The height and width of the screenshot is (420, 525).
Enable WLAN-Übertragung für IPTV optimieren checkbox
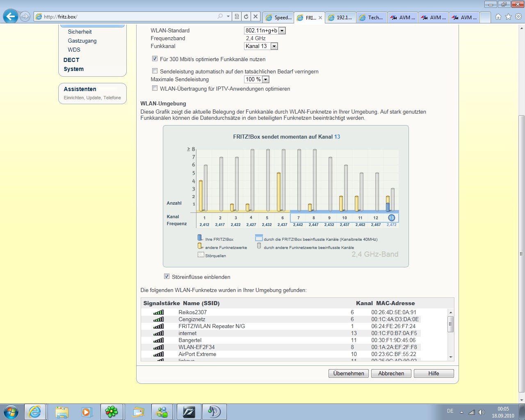coord(155,88)
